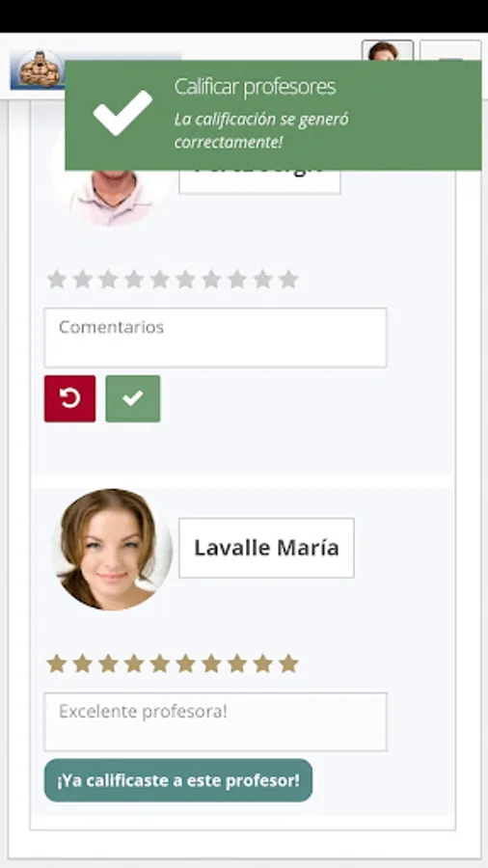Click the seventh gray star rating
This screenshot has width=488, height=868.
[x=211, y=280]
